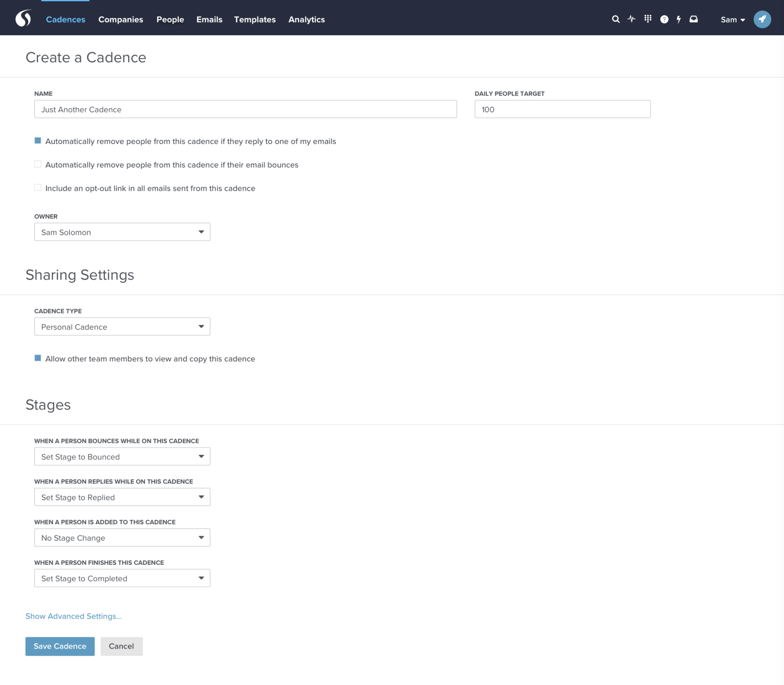Image resolution: width=784 pixels, height=685 pixels.
Task: Check the include opt-out link option
Action: coord(38,188)
